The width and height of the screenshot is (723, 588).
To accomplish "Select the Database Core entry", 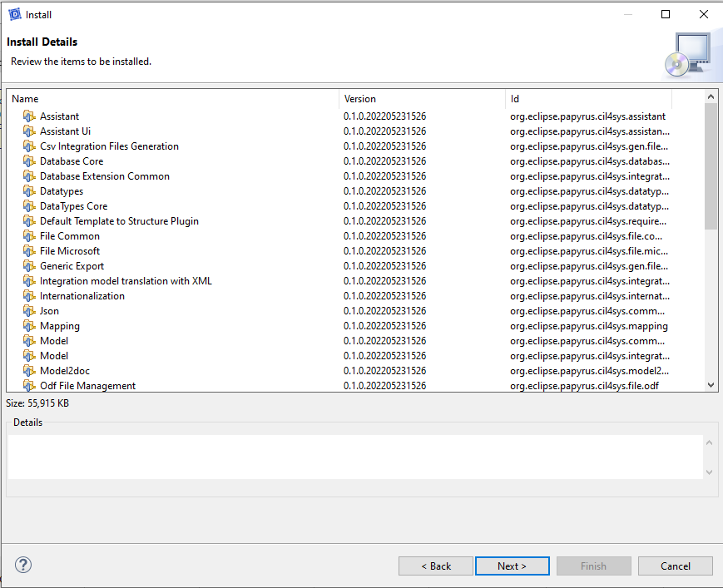I will (x=72, y=161).
